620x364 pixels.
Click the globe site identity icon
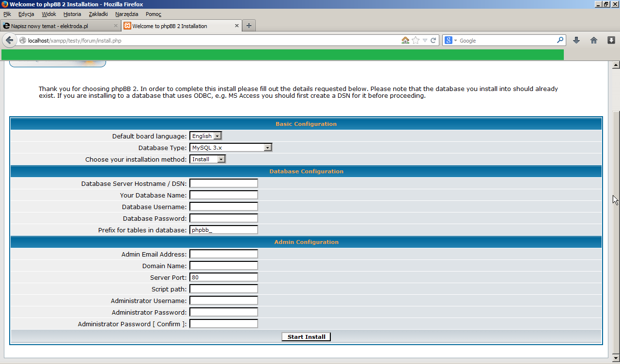point(23,41)
